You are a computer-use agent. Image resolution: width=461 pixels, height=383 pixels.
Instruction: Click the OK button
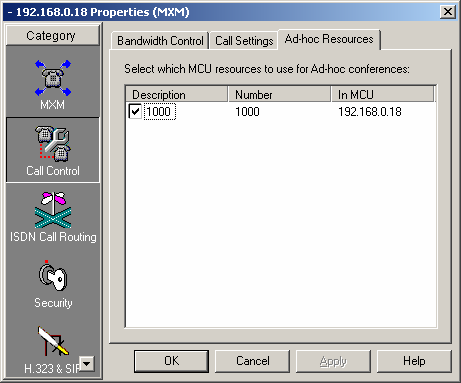(171, 361)
